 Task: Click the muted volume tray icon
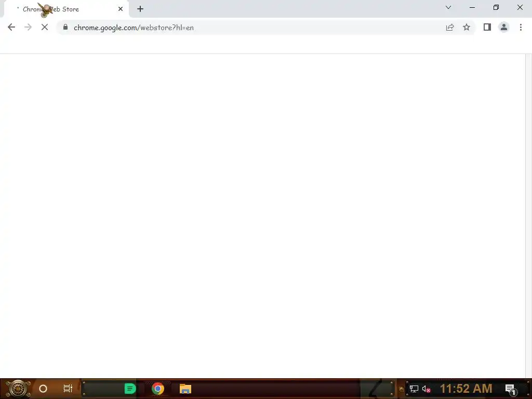pyautogui.click(x=426, y=389)
